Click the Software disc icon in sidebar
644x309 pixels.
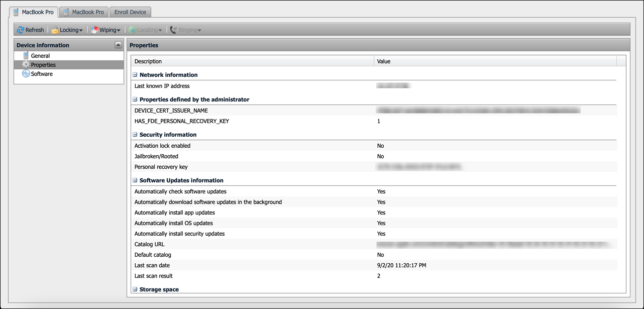(26, 74)
